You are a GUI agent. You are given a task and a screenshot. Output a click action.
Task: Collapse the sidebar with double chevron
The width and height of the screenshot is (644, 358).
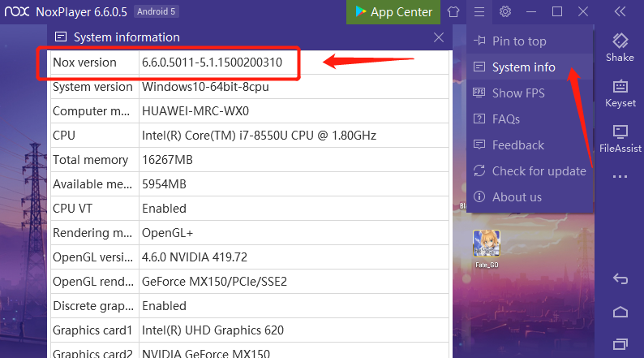pyautogui.click(x=620, y=11)
